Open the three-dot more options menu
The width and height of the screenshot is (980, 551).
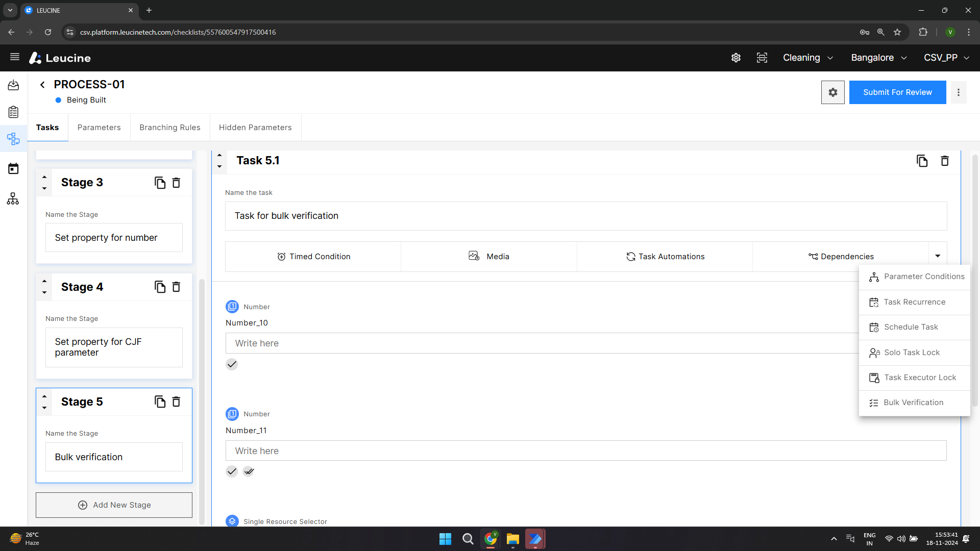pyautogui.click(x=958, y=92)
